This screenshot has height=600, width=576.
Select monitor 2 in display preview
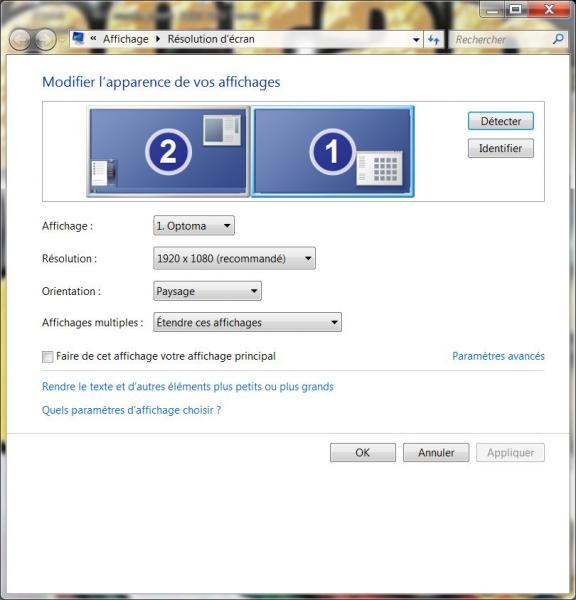click(x=168, y=152)
